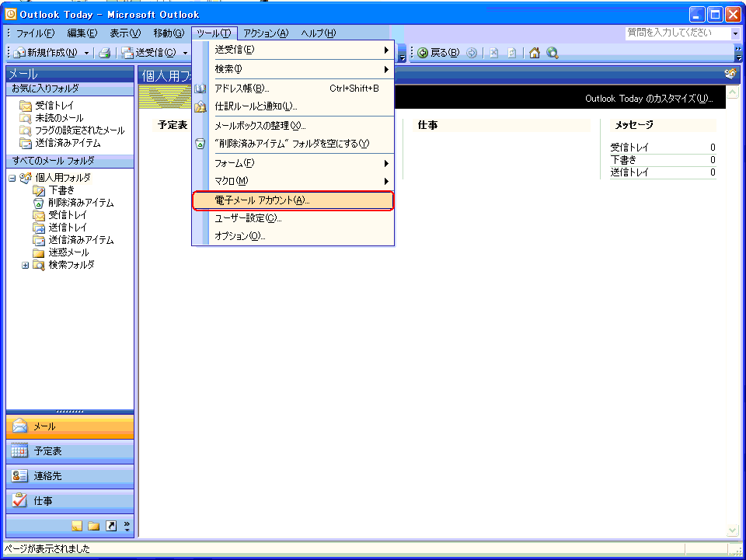Click the envelope icon of 受信トレイ favorite

coord(25,106)
